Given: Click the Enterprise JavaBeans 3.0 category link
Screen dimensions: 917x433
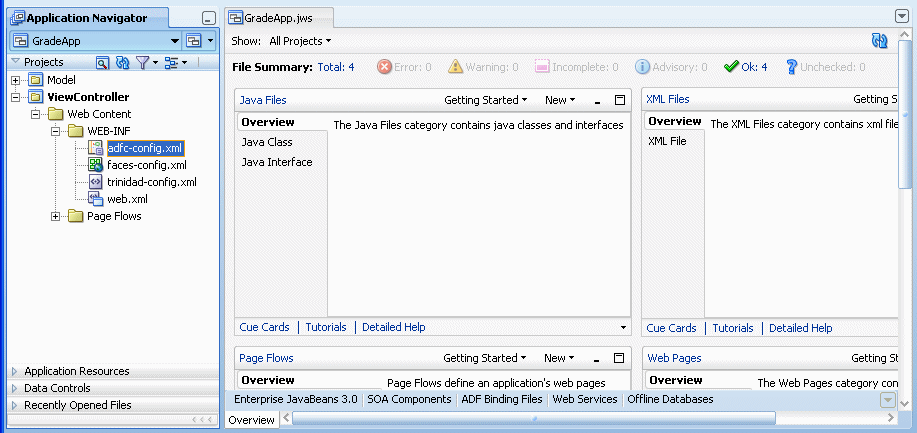Looking at the screenshot, I should point(295,399).
